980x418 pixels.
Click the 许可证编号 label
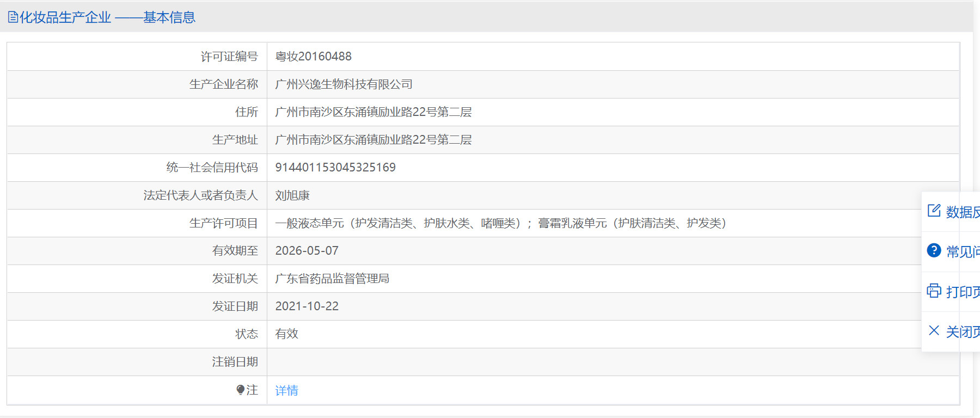pyautogui.click(x=229, y=57)
